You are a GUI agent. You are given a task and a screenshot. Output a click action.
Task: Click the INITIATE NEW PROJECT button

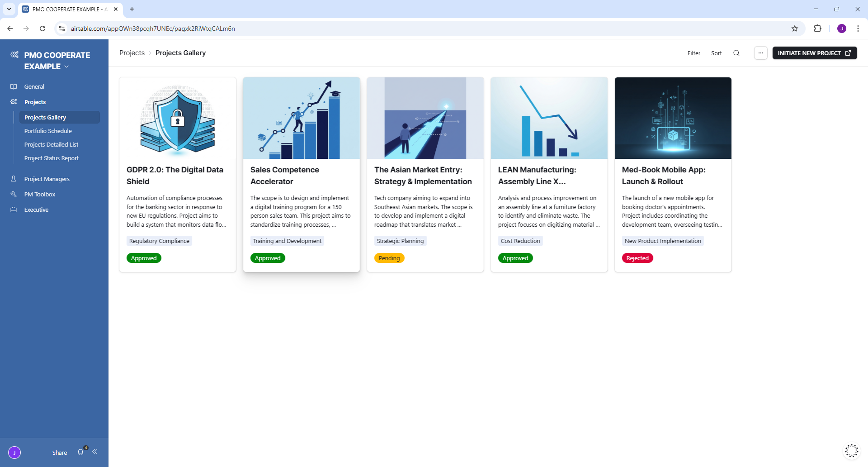(x=814, y=53)
